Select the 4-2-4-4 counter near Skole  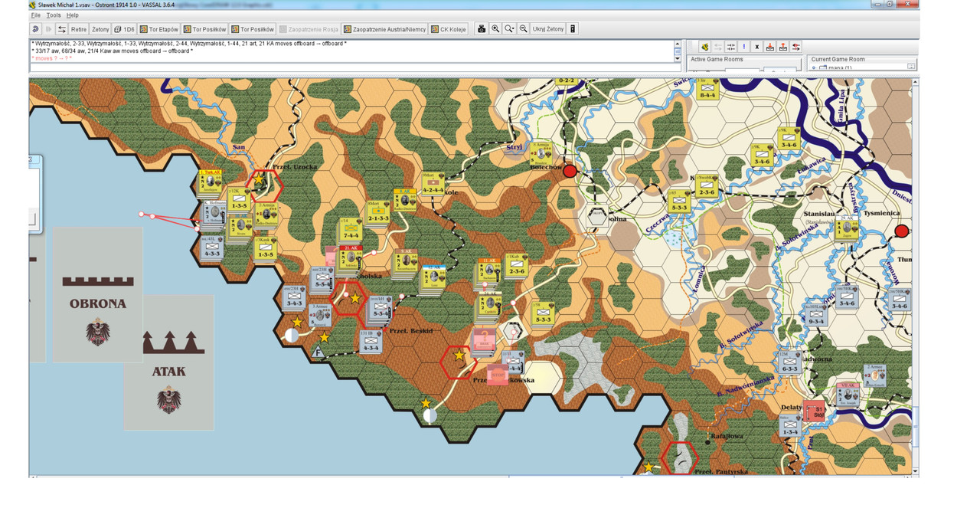pos(433,184)
